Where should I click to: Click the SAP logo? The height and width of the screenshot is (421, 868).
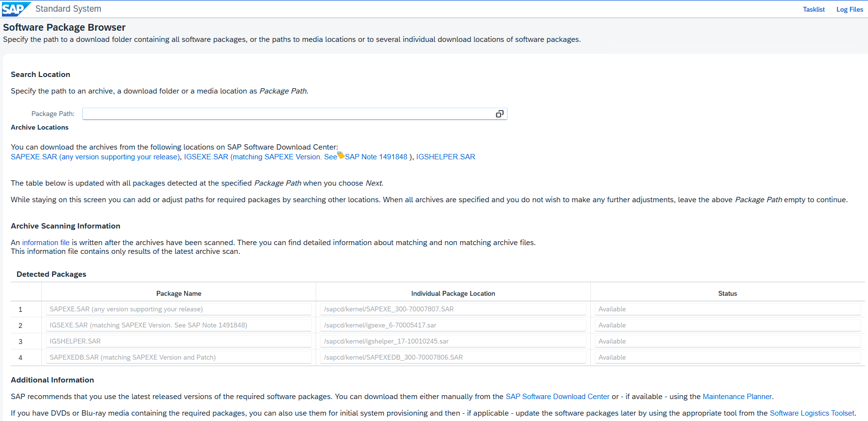coord(16,9)
